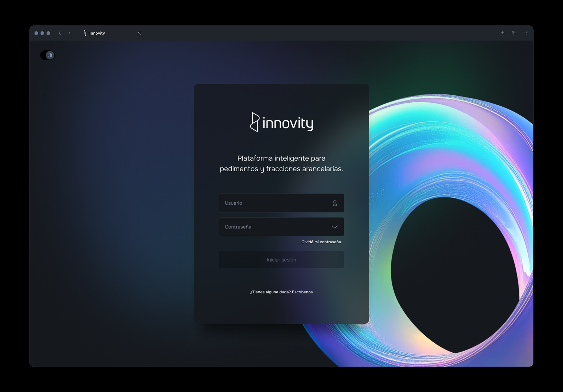Open the ¿Tienes alguna duda? Escríbenos link

(281, 292)
